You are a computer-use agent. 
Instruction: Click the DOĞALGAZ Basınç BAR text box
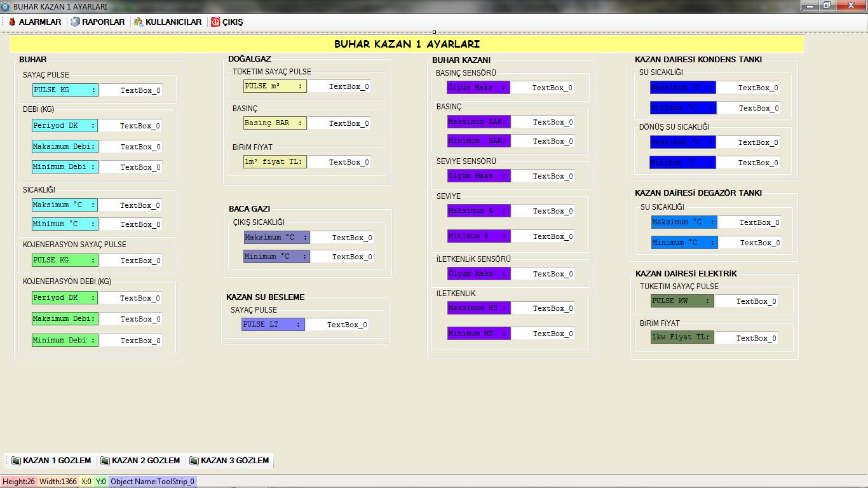click(x=339, y=123)
